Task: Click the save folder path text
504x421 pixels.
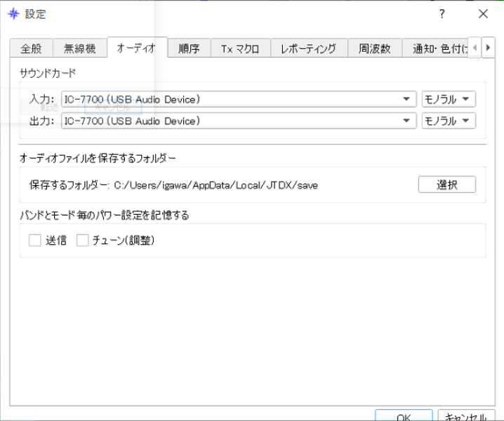Action: (215, 185)
